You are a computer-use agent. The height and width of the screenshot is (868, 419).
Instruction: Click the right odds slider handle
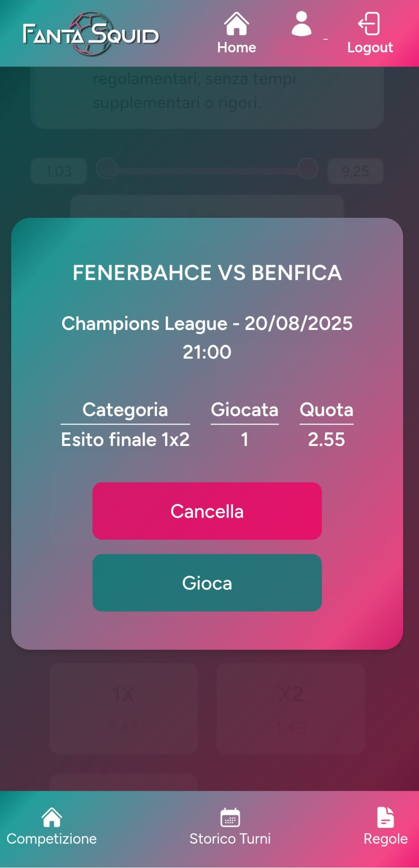(x=307, y=168)
